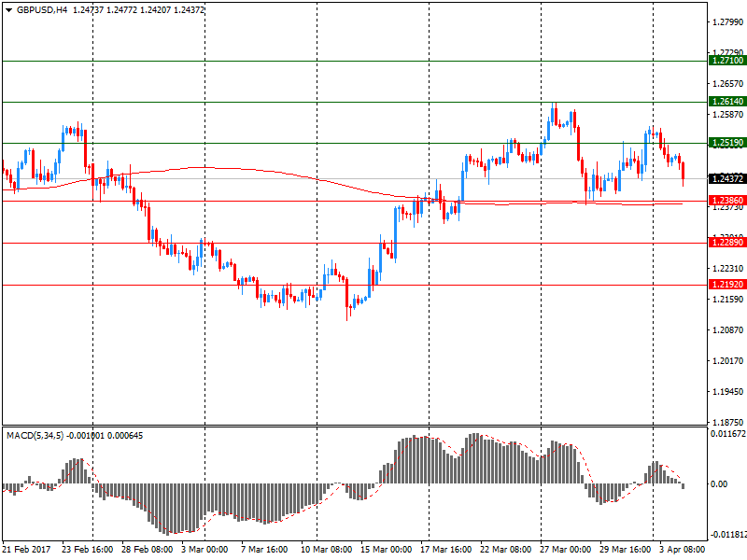The width and height of the screenshot is (747, 560).
Task: Click the 1.27990 value on price scale
Action: [x=726, y=21]
